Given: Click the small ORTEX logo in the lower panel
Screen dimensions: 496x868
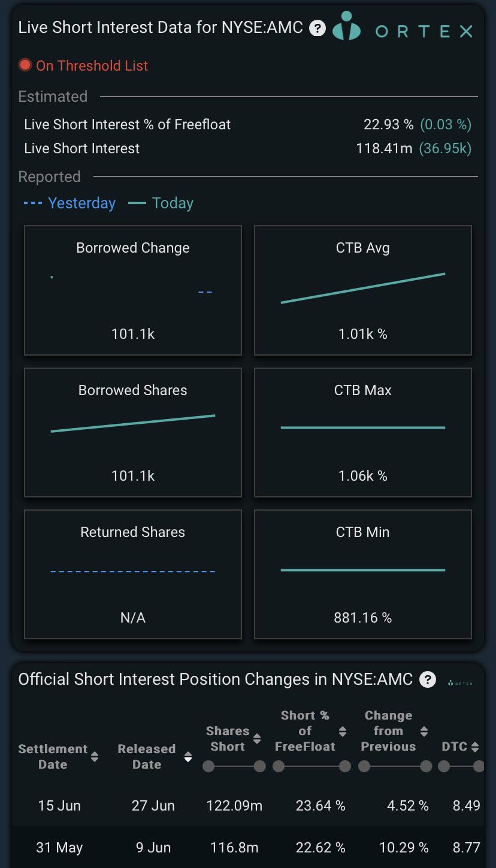Looking at the screenshot, I should click(460, 683).
